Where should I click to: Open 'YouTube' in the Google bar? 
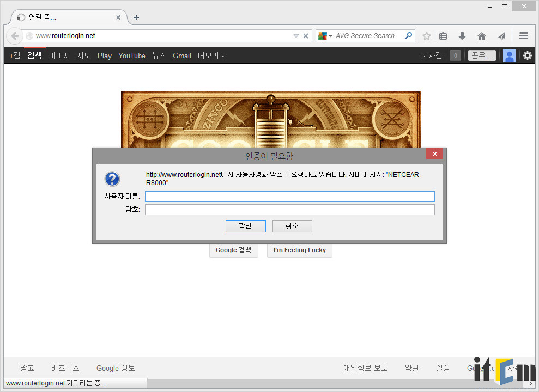pos(132,56)
